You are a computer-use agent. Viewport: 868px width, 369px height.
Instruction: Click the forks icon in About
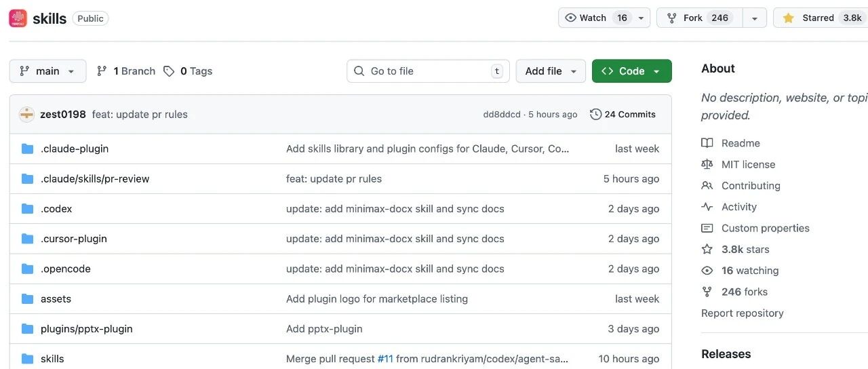pos(707,292)
